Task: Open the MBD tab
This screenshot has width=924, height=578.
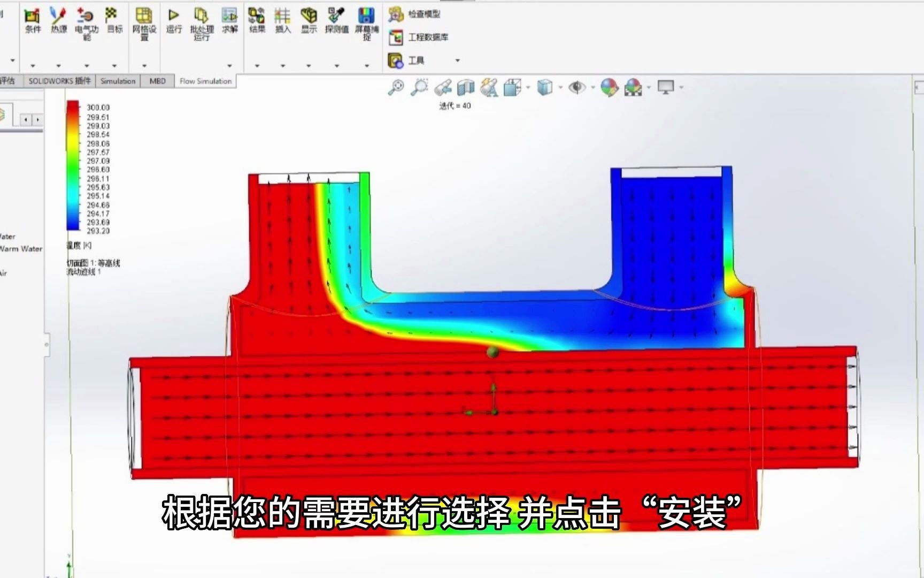Action: (157, 81)
